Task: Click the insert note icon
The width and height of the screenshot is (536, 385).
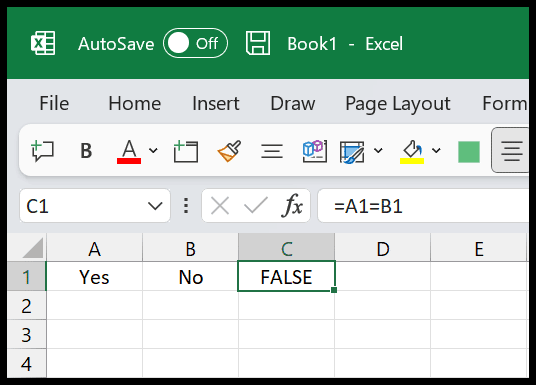Action: pyautogui.click(x=186, y=151)
